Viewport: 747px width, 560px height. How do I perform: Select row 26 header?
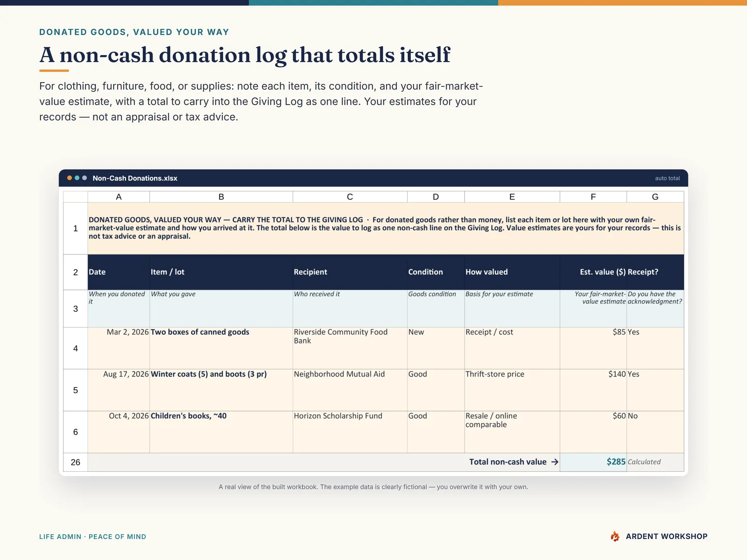coord(76,462)
